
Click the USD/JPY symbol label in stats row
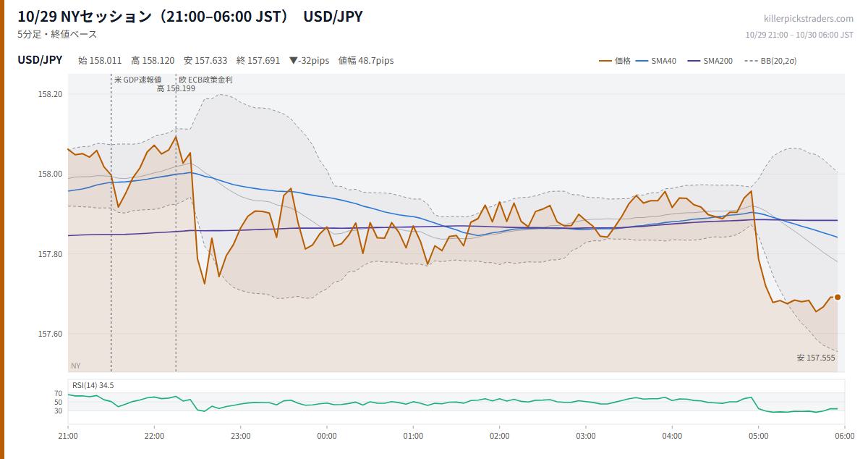pos(40,60)
